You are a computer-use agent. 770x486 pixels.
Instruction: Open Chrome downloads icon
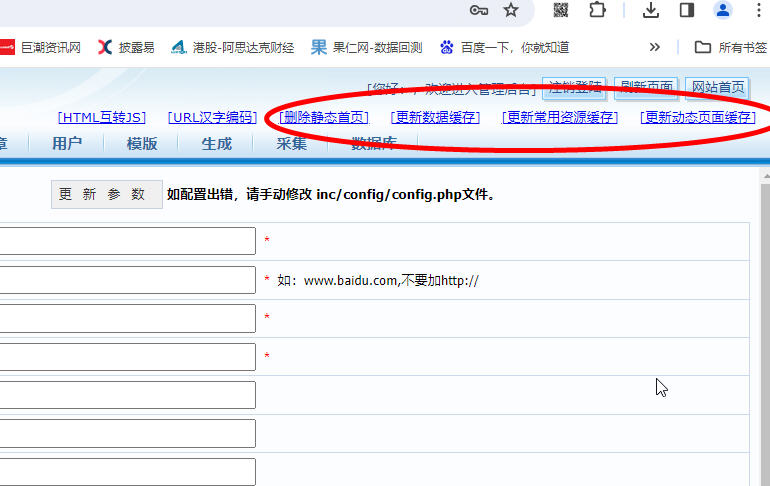(x=651, y=10)
